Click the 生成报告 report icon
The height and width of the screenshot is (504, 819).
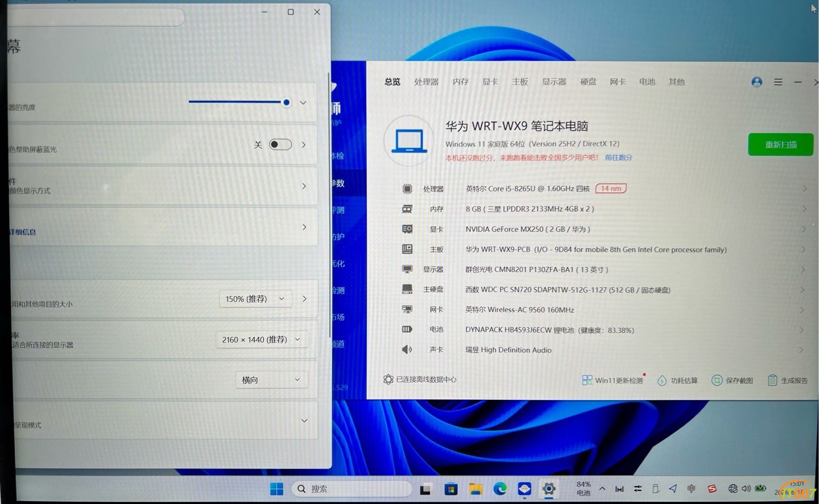(x=772, y=380)
